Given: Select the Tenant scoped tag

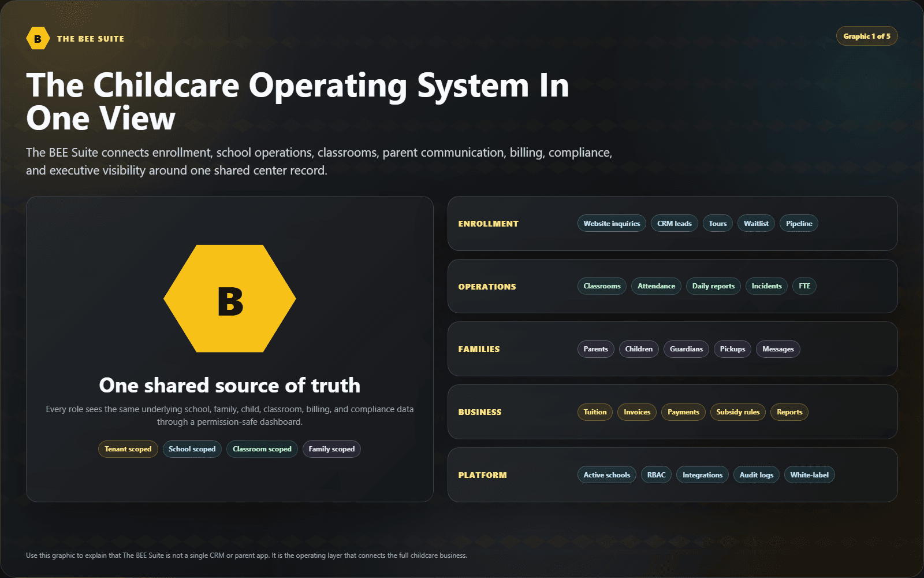Looking at the screenshot, I should pyautogui.click(x=128, y=449).
